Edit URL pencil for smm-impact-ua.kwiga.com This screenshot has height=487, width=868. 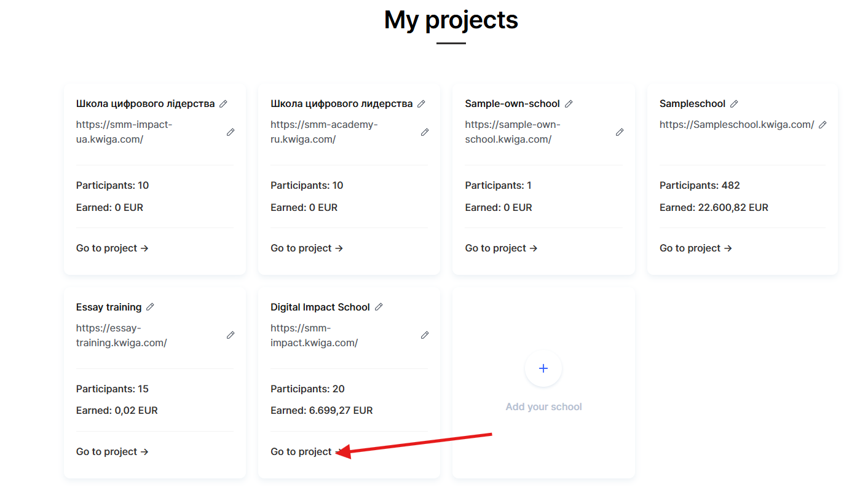pyautogui.click(x=231, y=132)
